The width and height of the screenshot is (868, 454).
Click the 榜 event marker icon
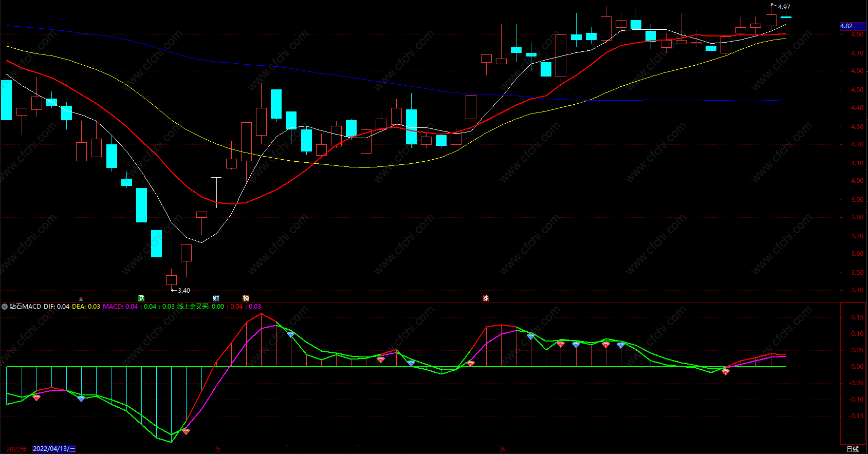click(246, 298)
